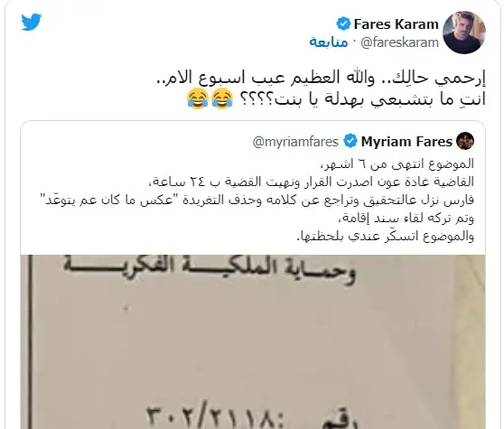Open the @fareskaram handle link
This screenshot has width=504, height=429.
399,42
